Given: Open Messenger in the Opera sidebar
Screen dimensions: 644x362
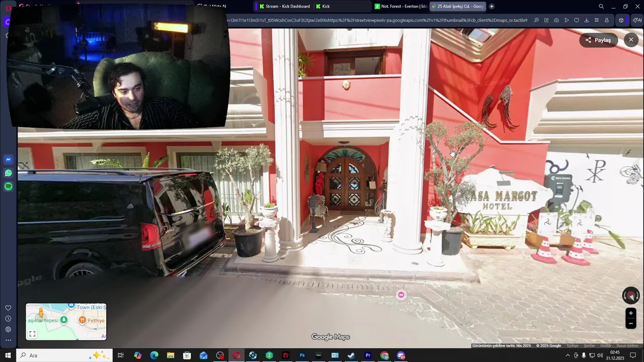Looking at the screenshot, I should pos(8,159).
